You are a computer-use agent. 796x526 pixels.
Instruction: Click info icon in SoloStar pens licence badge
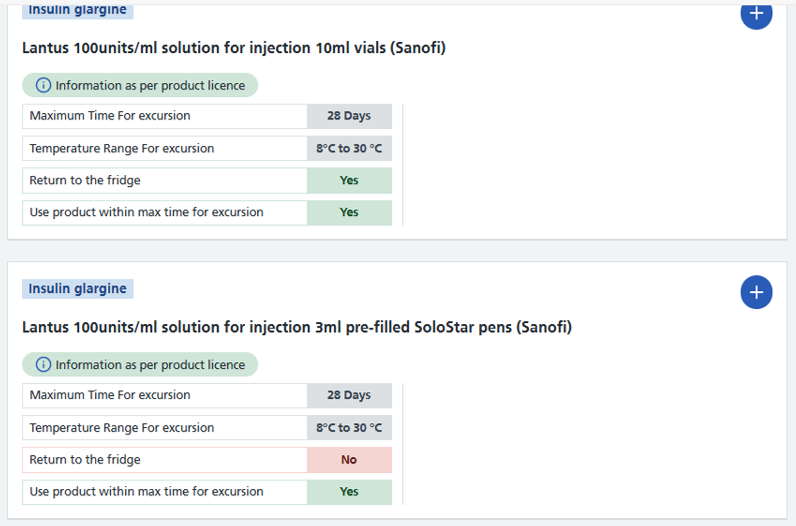click(x=43, y=365)
